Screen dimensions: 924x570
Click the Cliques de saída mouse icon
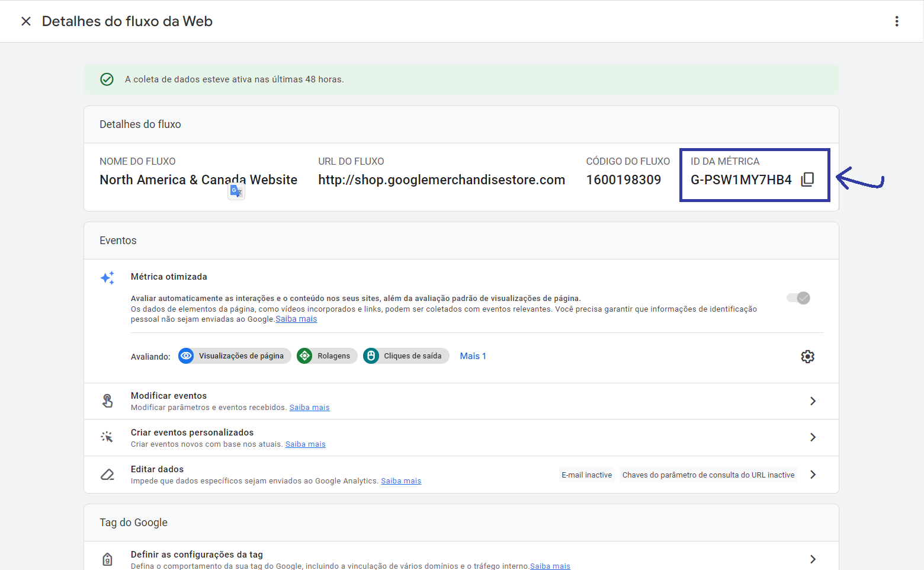click(371, 356)
